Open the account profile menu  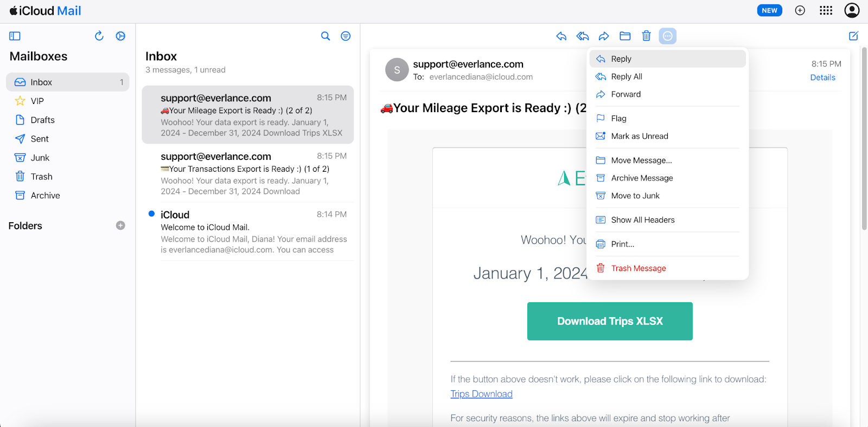(852, 10)
